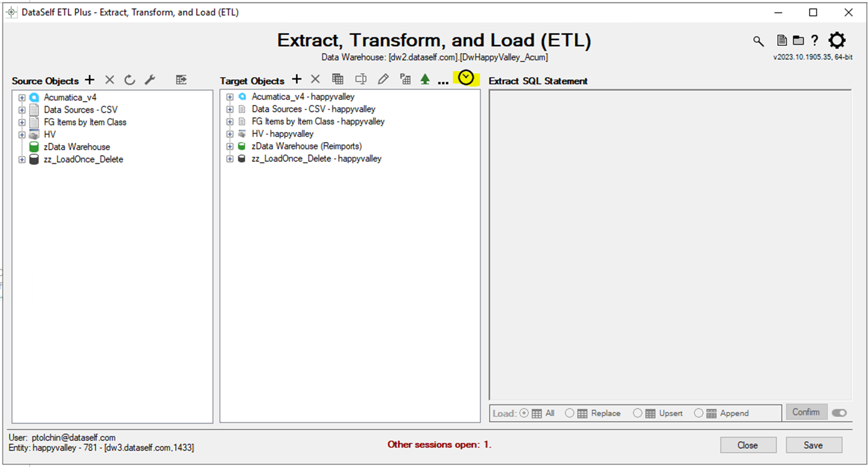Screen dimensions: 868x467
Task: Expand FG Items by Item Class source node
Action: pyautogui.click(x=22, y=122)
